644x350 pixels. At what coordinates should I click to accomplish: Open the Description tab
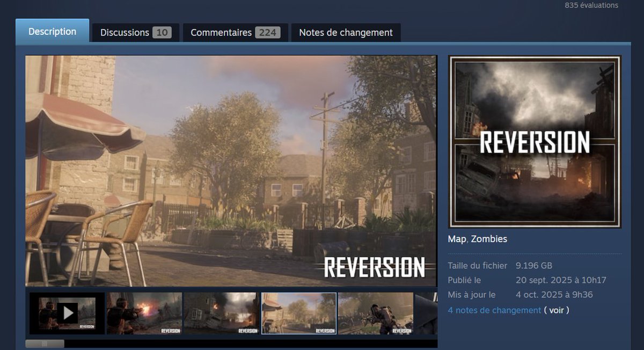tap(52, 32)
